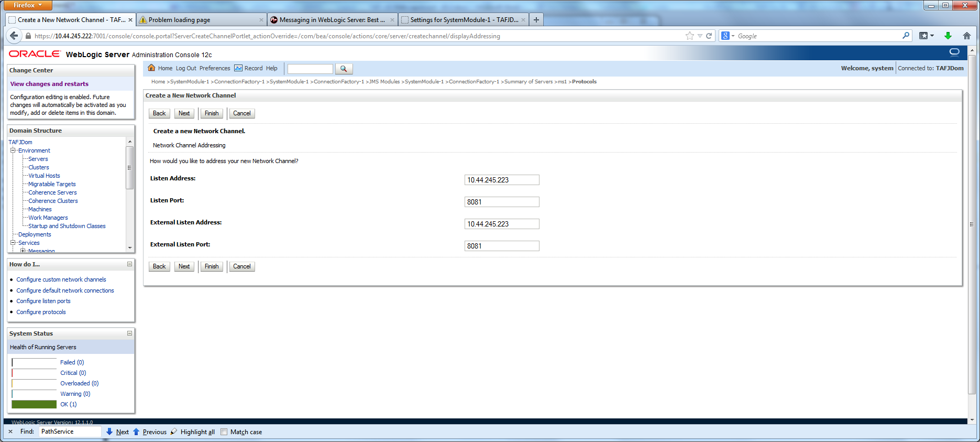This screenshot has width=980, height=442.
Task: Find next match arrow
Action: point(109,432)
